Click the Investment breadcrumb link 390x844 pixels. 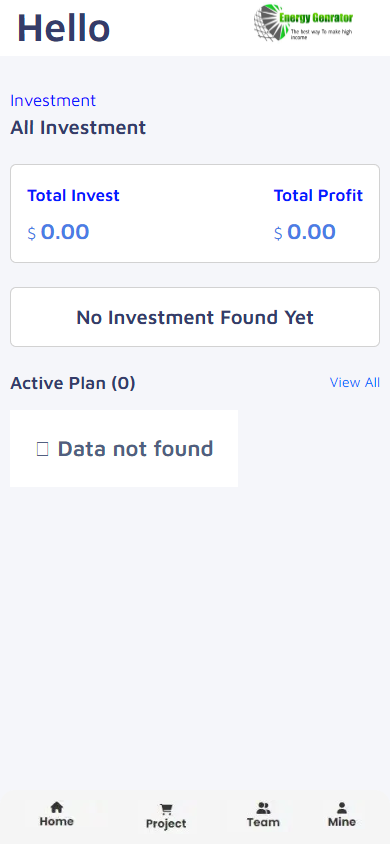click(x=53, y=100)
